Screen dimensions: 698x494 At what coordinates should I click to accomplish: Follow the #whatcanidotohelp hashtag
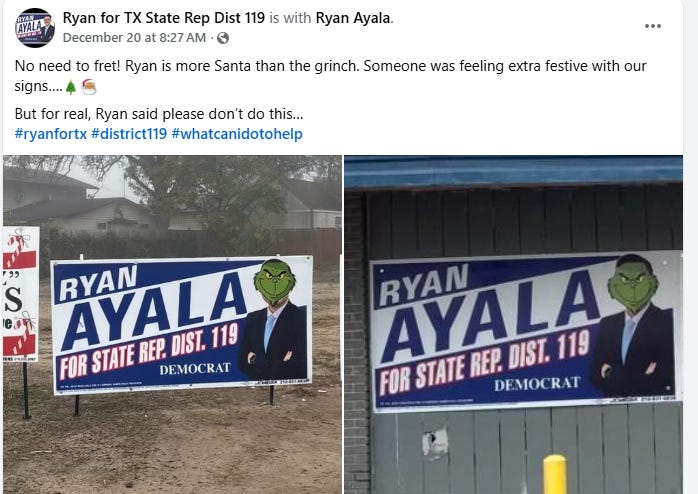[x=237, y=134]
